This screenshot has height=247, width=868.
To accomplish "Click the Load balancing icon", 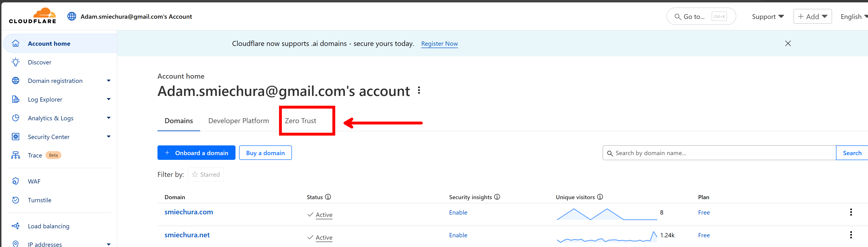I will point(15,226).
